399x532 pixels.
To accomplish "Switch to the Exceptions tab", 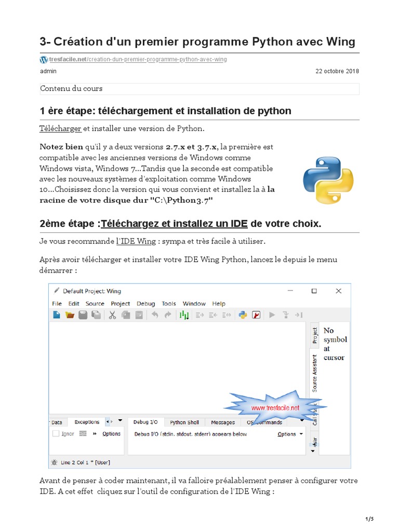I will (87, 422).
